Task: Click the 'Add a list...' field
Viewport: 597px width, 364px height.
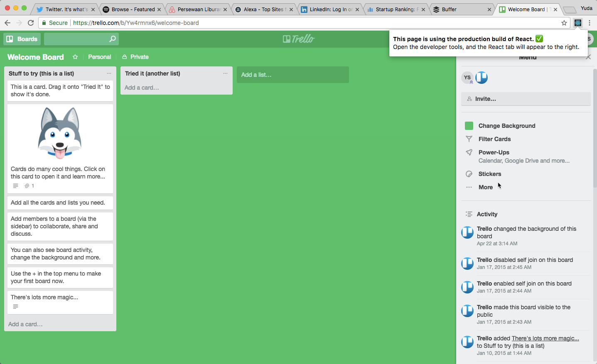Action: (x=293, y=75)
